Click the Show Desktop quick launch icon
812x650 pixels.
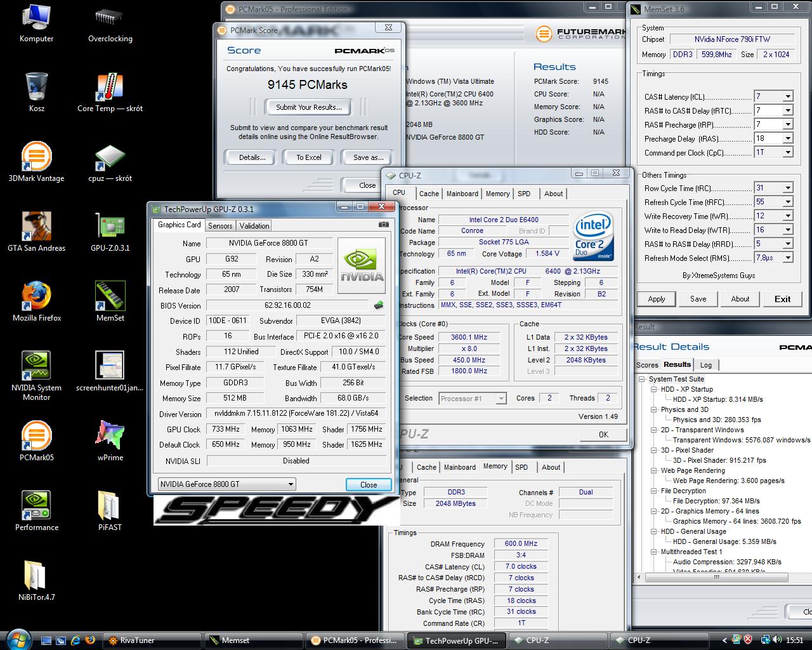tap(46, 640)
